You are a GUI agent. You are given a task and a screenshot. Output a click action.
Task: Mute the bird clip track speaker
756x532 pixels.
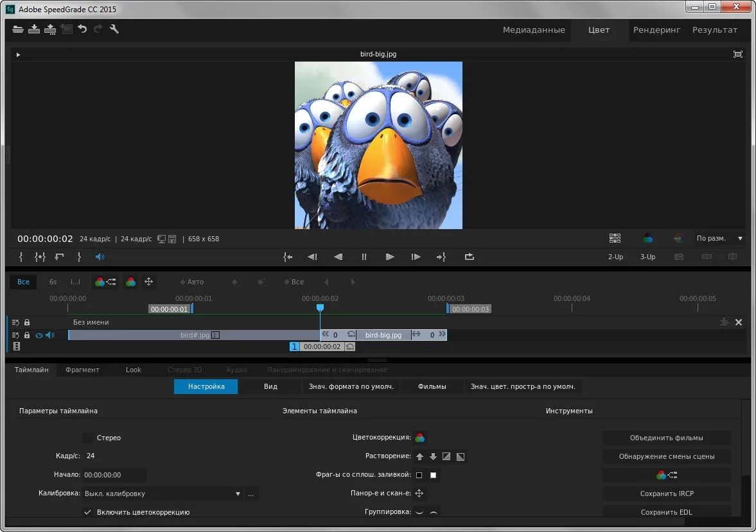coord(50,335)
